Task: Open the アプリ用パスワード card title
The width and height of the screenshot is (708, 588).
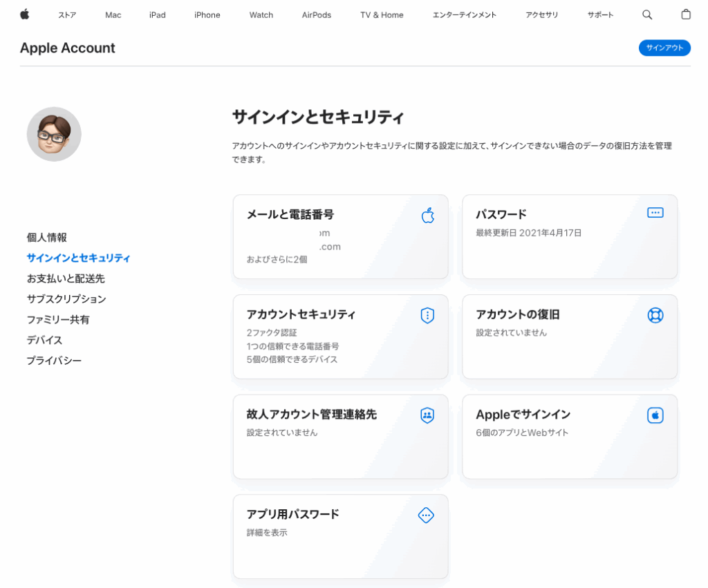Action: tap(293, 514)
